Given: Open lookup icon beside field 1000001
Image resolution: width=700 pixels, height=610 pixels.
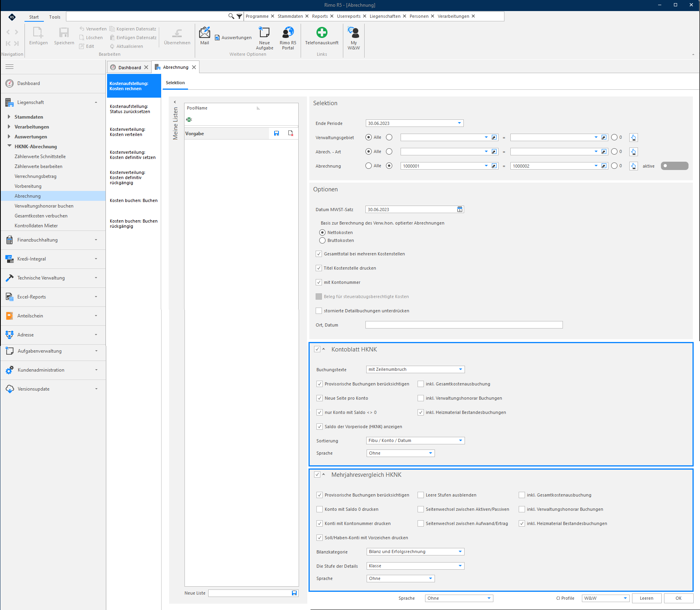Looking at the screenshot, I should click(494, 166).
